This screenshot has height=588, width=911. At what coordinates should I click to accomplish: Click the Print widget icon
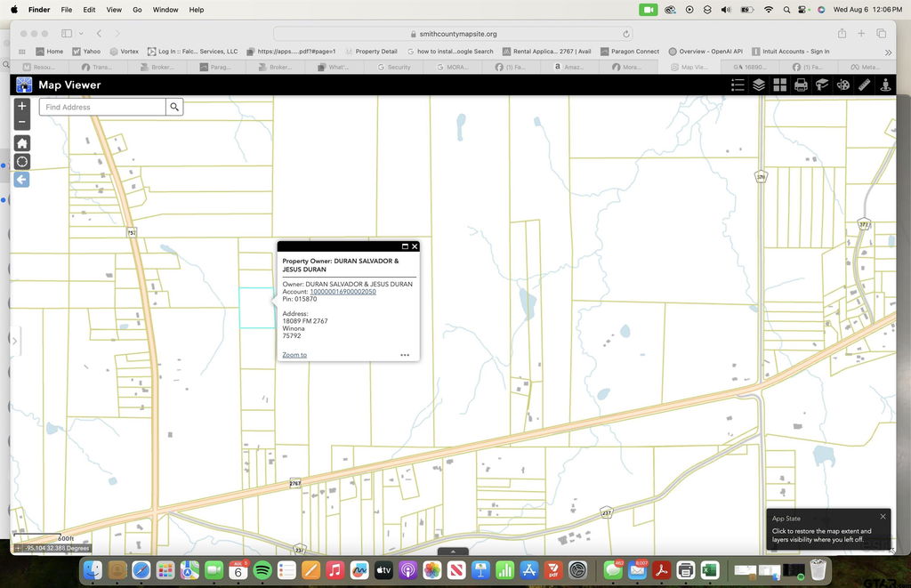pos(801,85)
